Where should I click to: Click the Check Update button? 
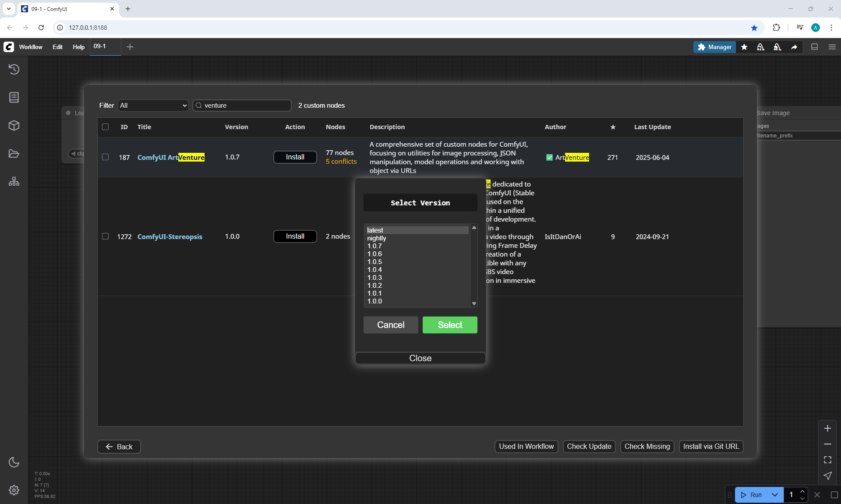tap(589, 447)
